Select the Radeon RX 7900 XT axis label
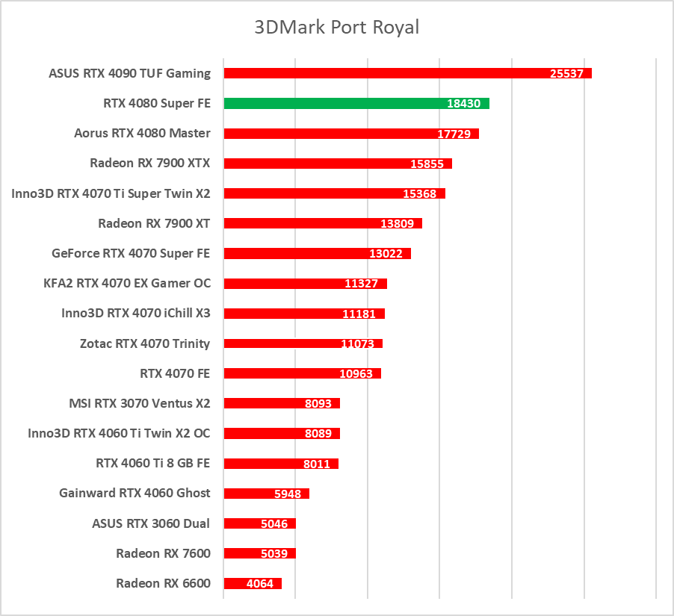 (154, 223)
